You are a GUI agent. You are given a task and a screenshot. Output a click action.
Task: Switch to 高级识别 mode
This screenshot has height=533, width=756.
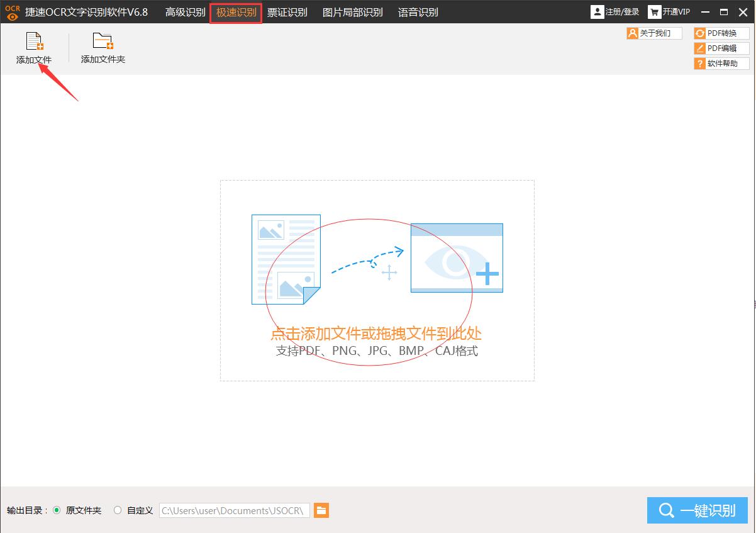tap(184, 11)
